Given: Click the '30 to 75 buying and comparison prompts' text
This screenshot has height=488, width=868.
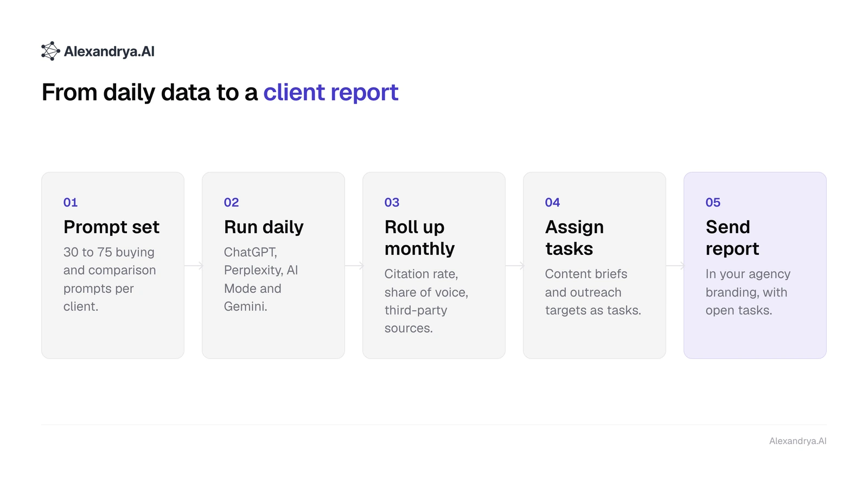Looking at the screenshot, I should [x=110, y=279].
